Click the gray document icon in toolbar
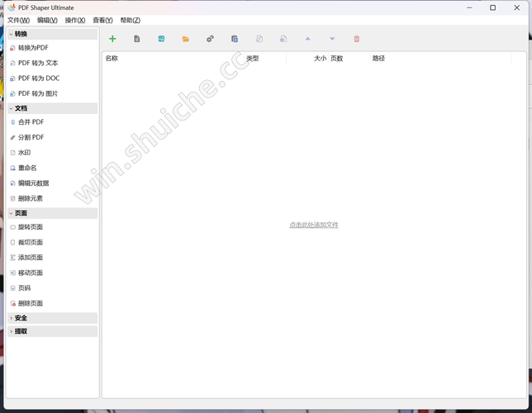This screenshot has width=532, height=413. (x=137, y=39)
